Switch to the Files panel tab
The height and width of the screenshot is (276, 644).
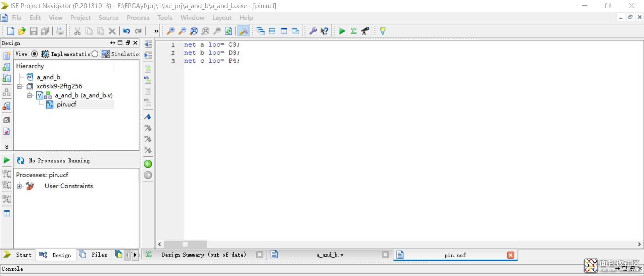pos(94,255)
